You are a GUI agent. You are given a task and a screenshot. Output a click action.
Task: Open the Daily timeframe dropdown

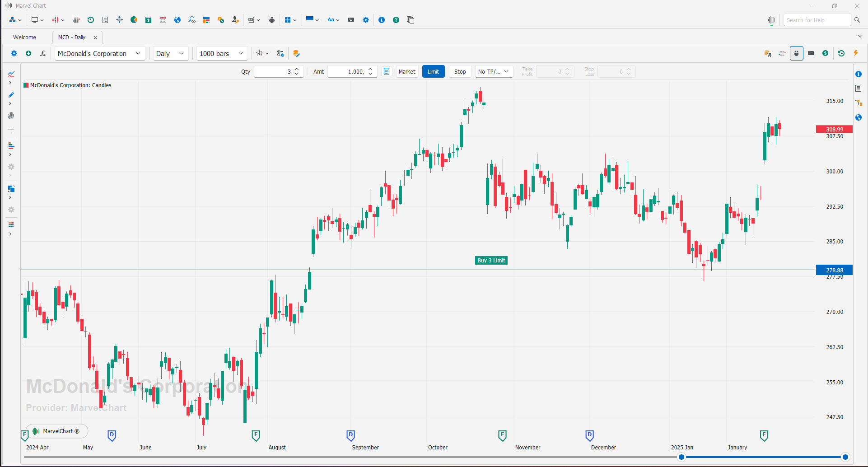(x=170, y=53)
